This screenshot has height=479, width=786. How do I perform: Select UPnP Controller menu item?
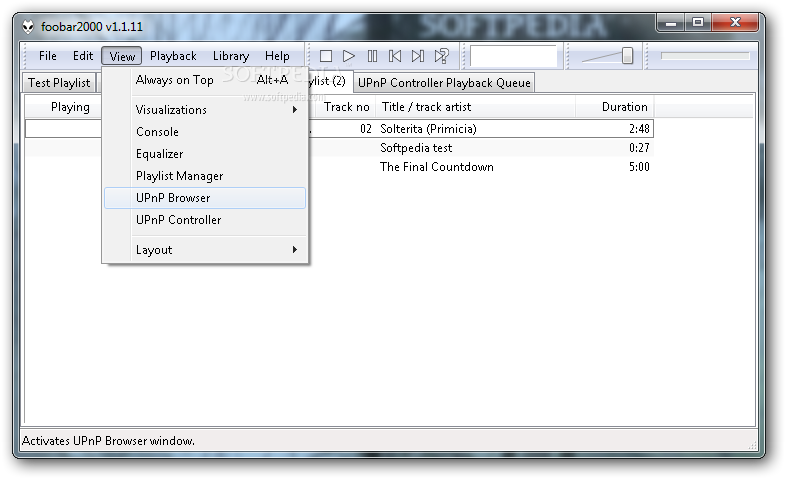pos(205,220)
